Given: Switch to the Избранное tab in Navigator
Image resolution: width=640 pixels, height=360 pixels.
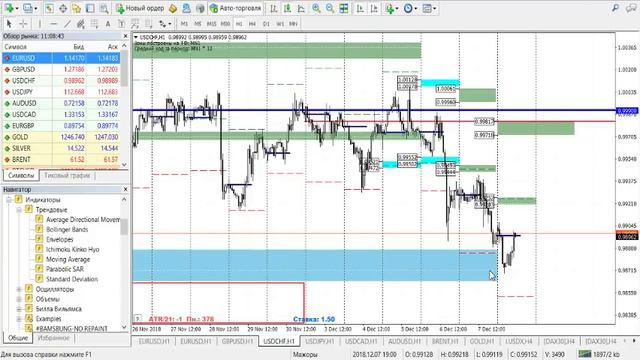Looking at the screenshot, I should click(x=53, y=338).
